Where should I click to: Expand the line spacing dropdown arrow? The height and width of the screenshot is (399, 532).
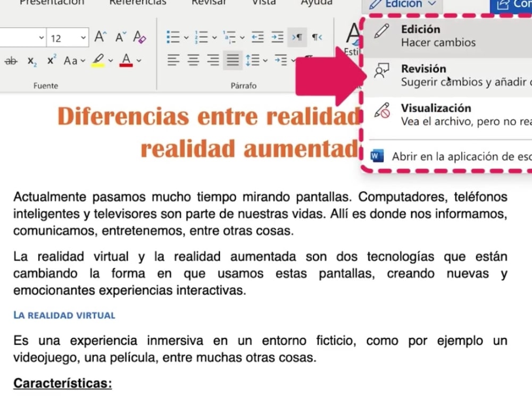265,61
